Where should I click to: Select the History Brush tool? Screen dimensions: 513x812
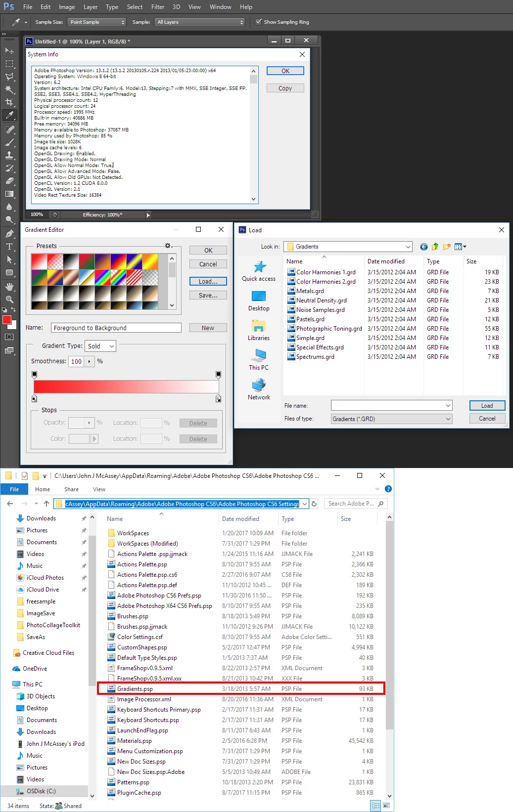[9, 168]
